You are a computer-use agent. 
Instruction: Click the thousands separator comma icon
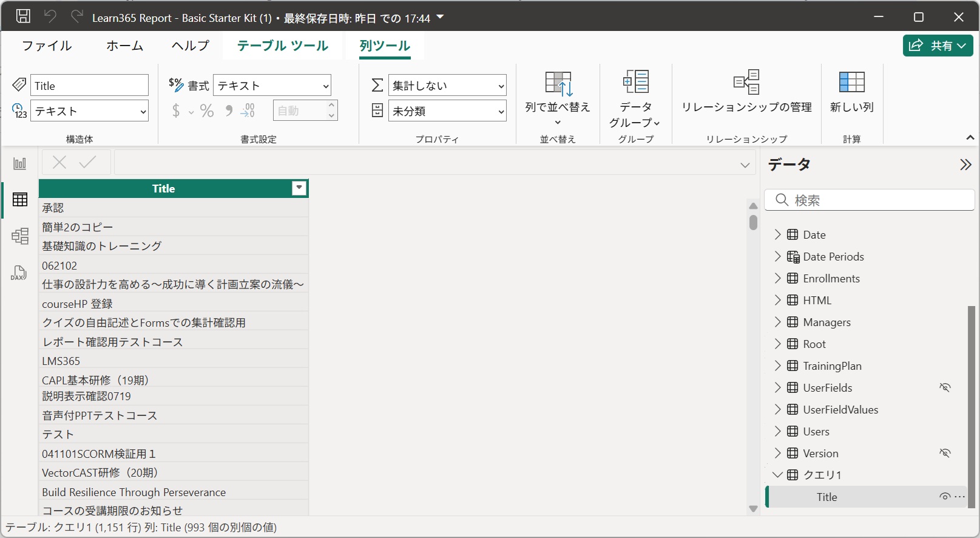pos(229,111)
